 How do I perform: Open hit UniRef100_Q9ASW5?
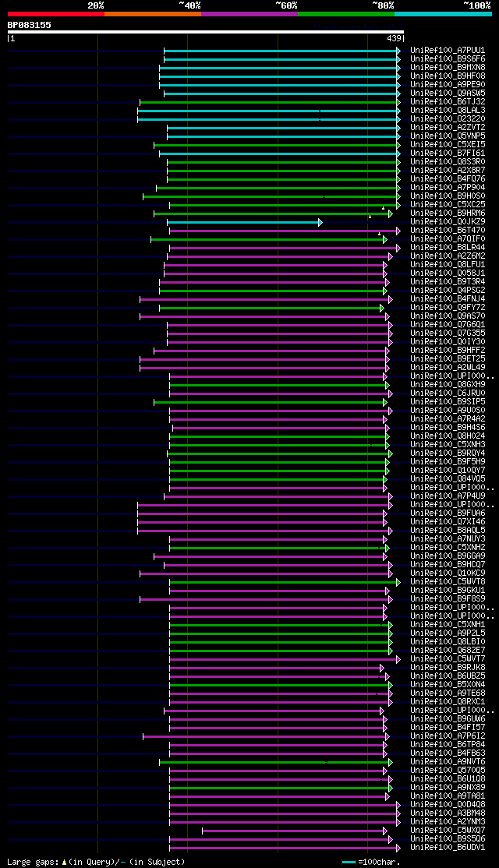click(448, 93)
